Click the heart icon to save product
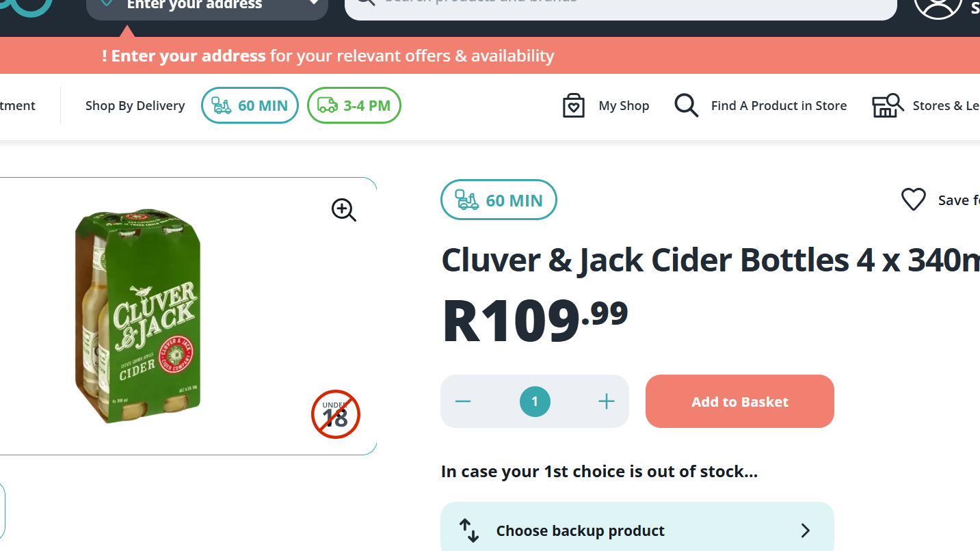This screenshot has height=551, width=980. click(913, 200)
